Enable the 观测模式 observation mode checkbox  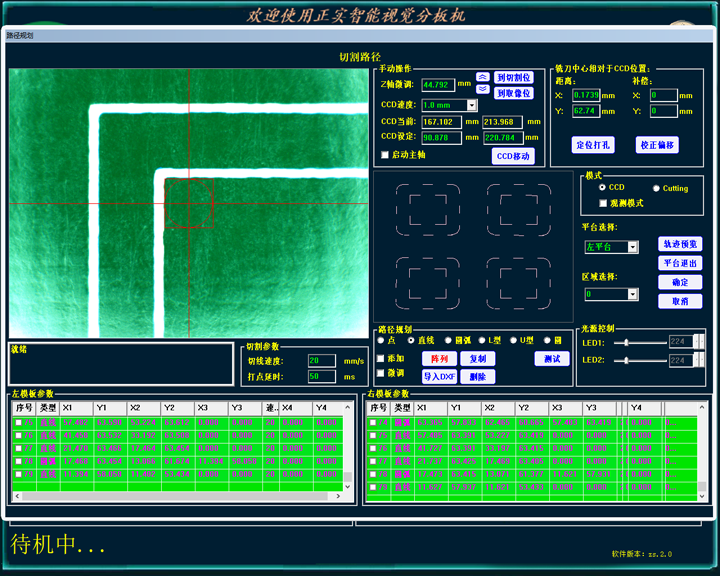click(x=603, y=203)
